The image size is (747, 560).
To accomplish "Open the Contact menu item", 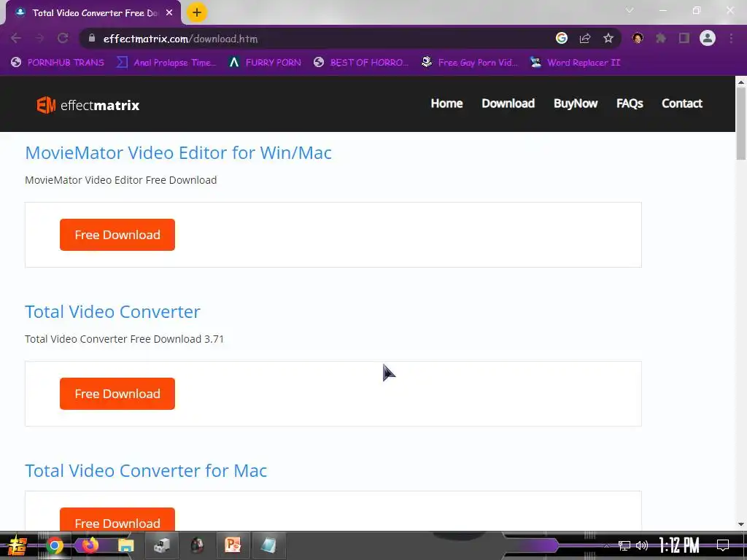I will coord(682,104).
